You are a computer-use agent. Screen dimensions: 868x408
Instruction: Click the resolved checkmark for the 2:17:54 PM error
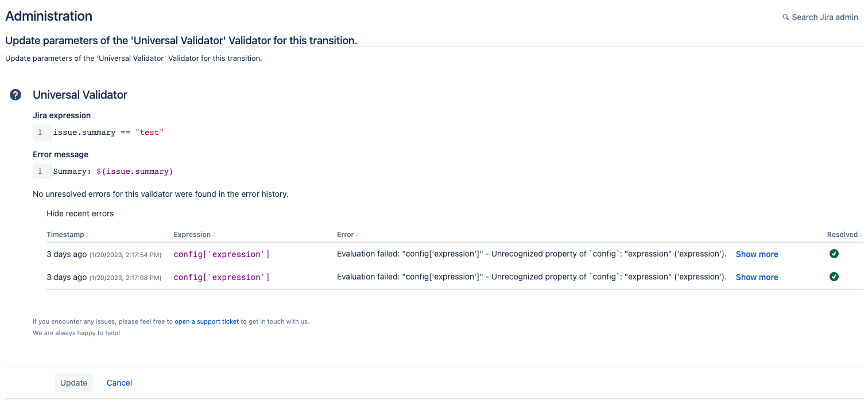(834, 254)
